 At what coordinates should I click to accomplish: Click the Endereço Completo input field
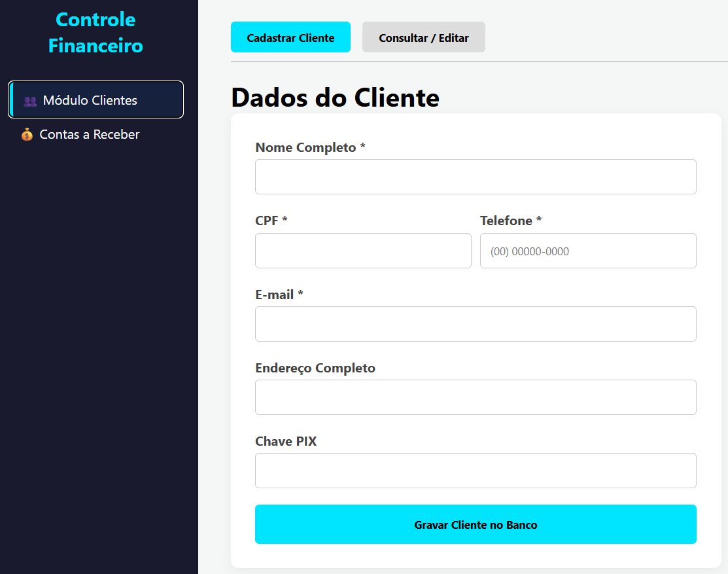(476, 397)
